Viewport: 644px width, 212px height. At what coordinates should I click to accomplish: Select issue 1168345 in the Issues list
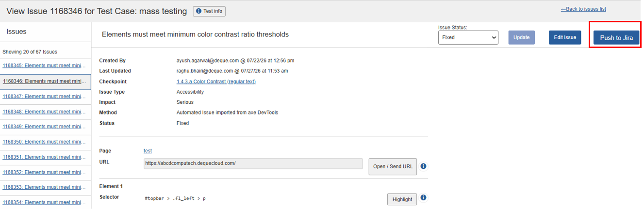[x=44, y=65]
